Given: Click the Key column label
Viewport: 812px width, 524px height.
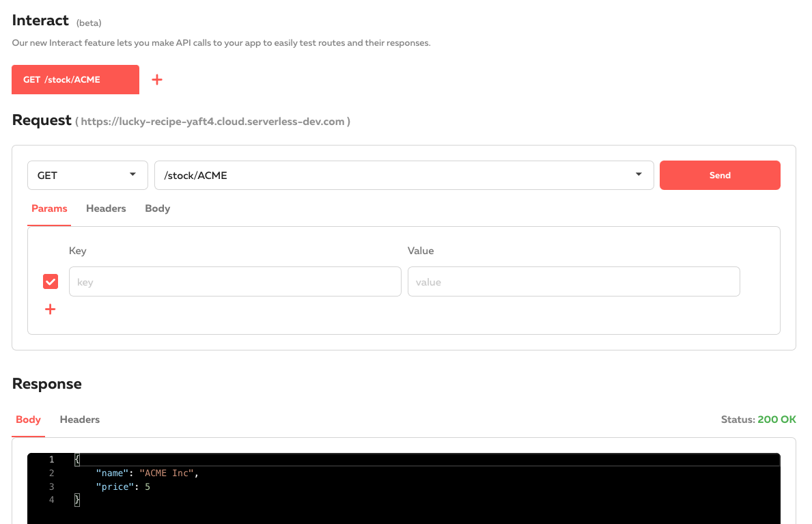Looking at the screenshot, I should (x=78, y=251).
